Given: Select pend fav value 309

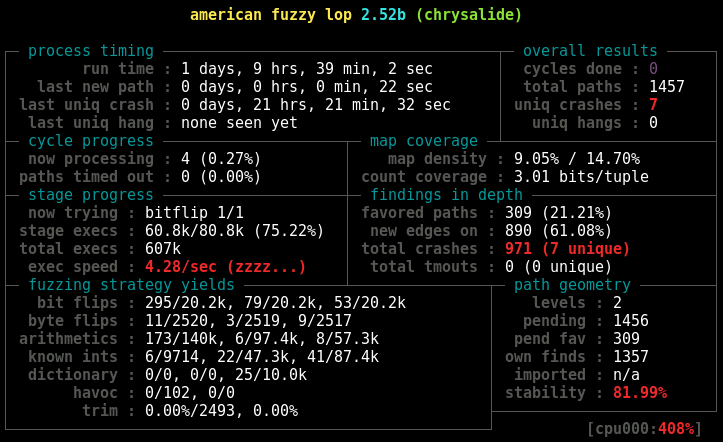Looking at the screenshot, I should click(626, 338).
